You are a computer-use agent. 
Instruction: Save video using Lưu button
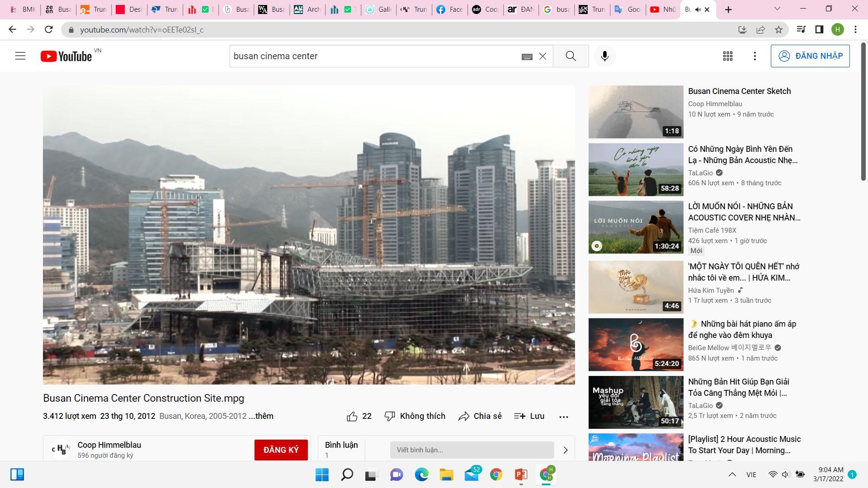529,416
